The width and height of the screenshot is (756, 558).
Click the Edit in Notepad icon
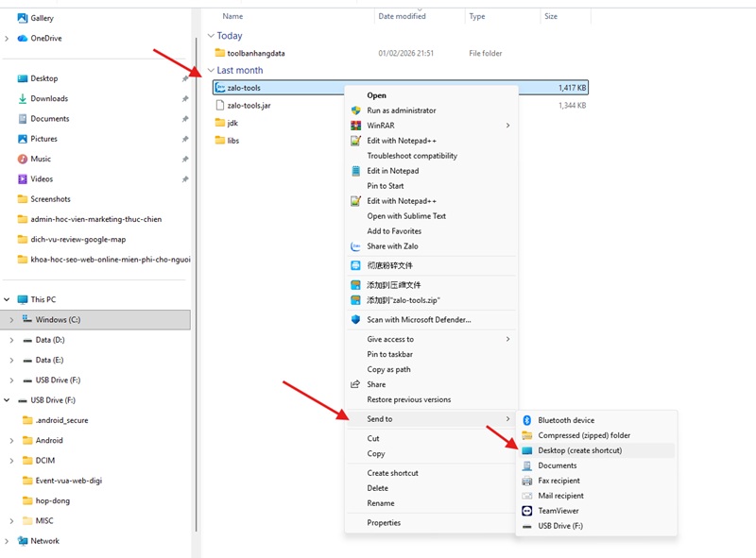(356, 171)
